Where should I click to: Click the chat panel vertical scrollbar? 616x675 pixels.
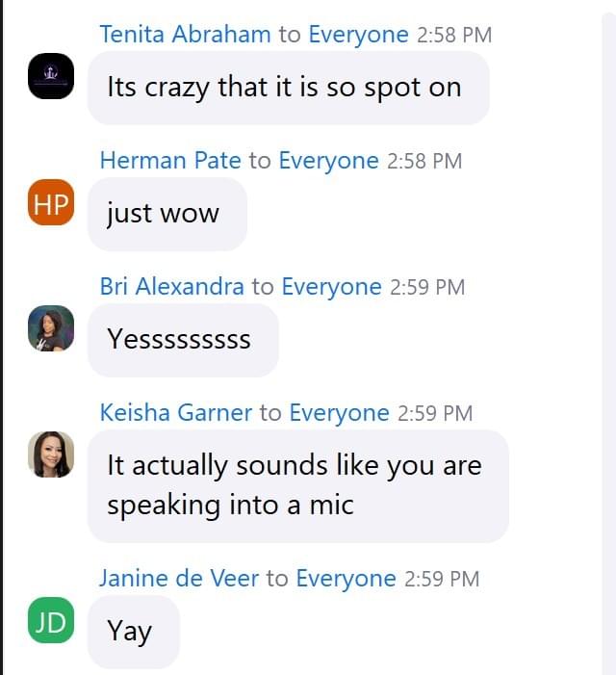coord(608,344)
